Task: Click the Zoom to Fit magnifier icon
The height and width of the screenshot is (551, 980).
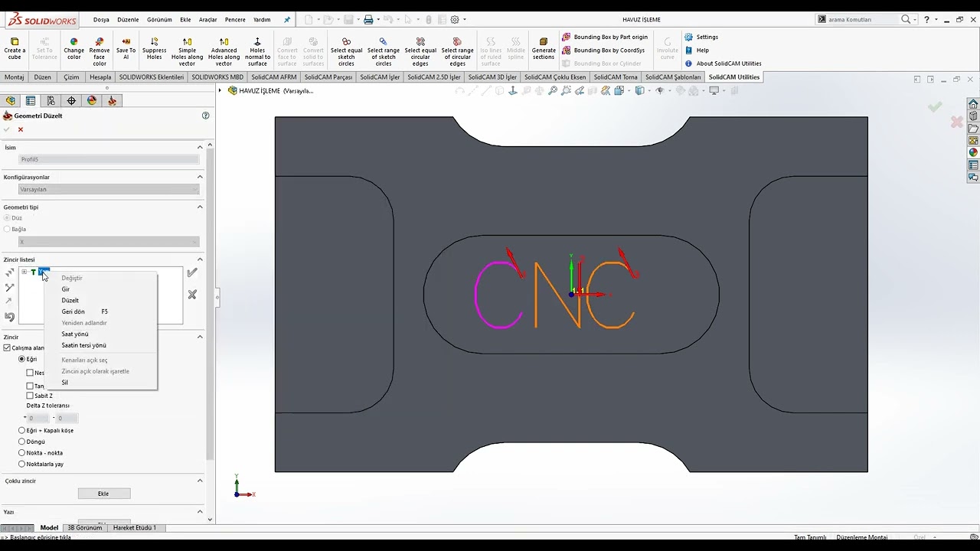Action: click(553, 90)
